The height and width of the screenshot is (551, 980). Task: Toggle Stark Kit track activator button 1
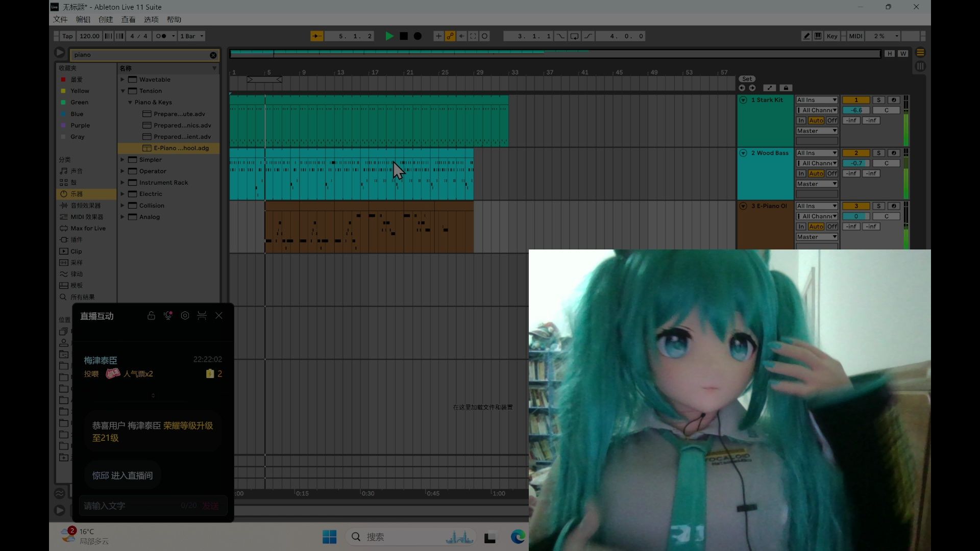click(x=856, y=100)
